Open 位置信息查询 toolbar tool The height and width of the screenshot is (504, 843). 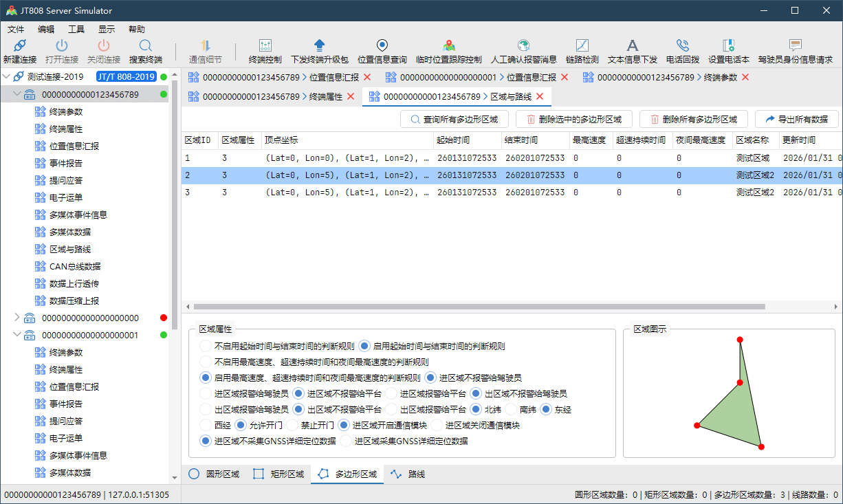pos(382,46)
